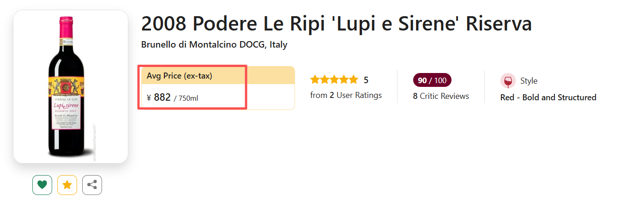Click the Style label text
This screenshot has width=644, height=201.
[529, 81]
